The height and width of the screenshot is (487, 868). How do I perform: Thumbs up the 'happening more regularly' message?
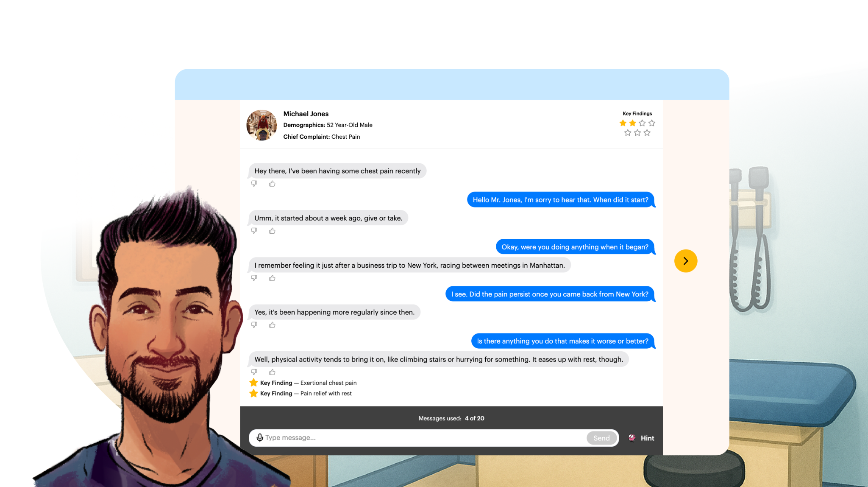272,325
